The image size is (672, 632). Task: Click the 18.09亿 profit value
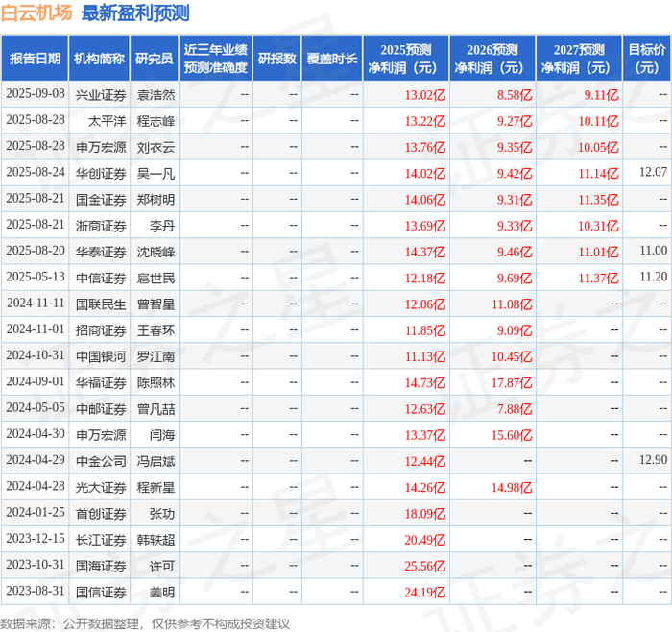425,513
